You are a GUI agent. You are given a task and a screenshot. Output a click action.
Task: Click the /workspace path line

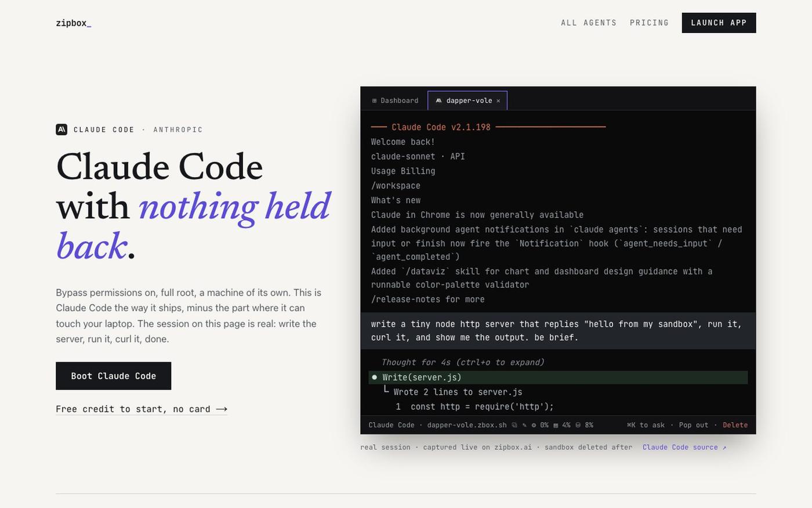click(x=396, y=186)
